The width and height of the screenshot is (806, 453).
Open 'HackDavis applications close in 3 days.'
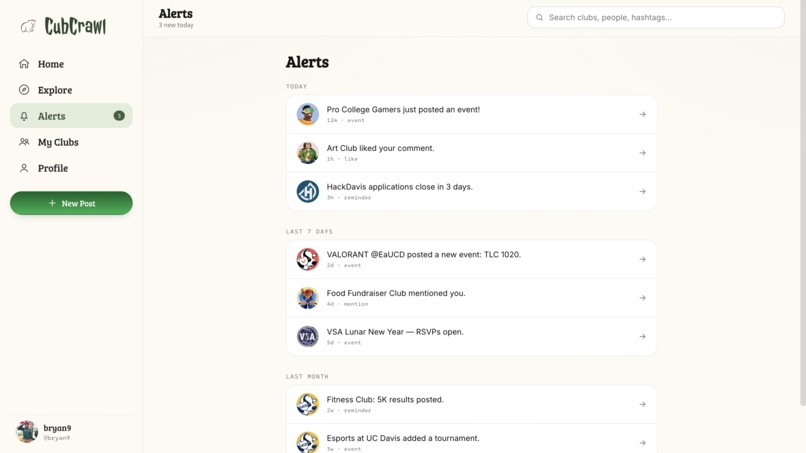471,191
